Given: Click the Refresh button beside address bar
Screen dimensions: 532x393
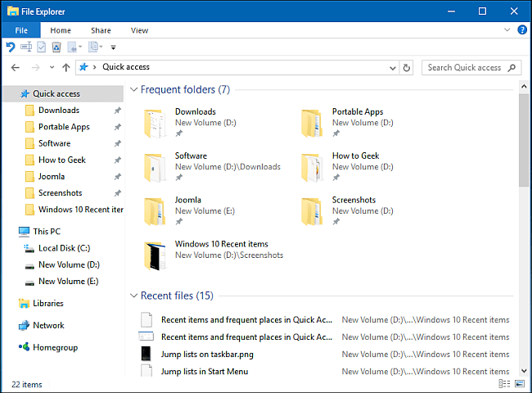Looking at the screenshot, I should click(x=407, y=68).
